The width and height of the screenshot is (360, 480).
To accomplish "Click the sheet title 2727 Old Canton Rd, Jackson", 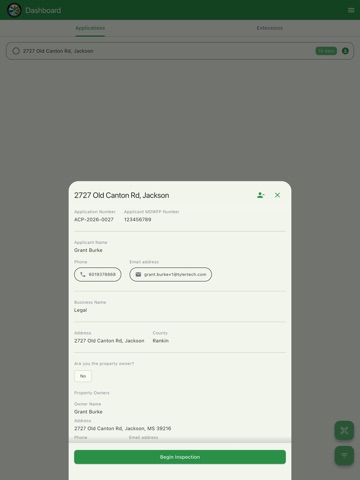I will coord(122,195).
